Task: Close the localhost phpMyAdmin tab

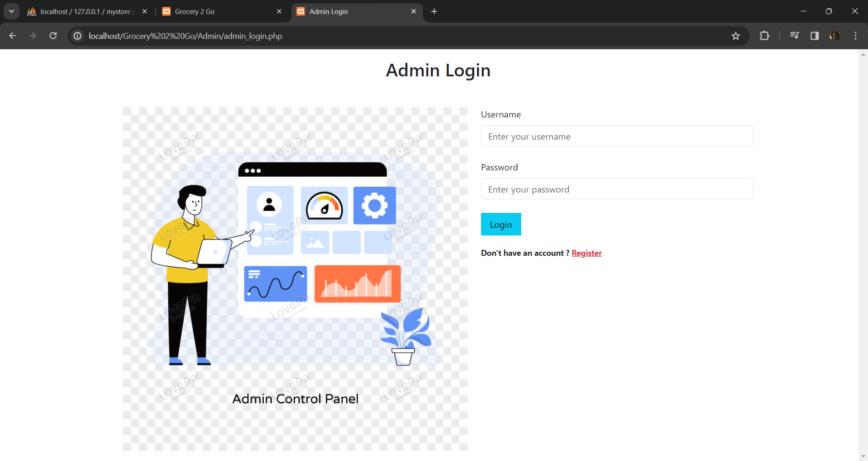Action: 145,11
